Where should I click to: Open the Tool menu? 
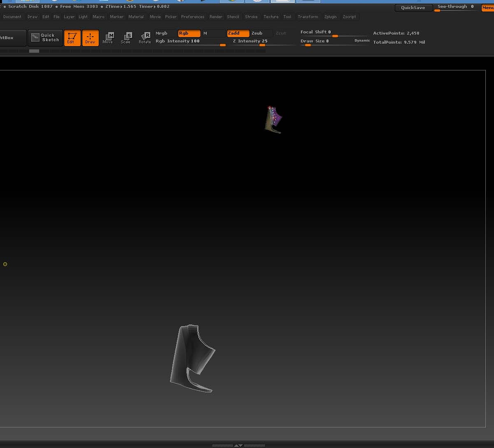[x=287, y=17]
